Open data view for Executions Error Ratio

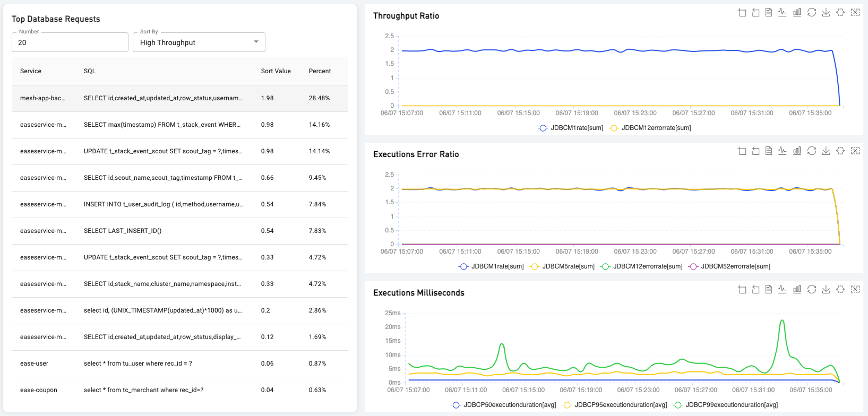click(x=769, y=151)
